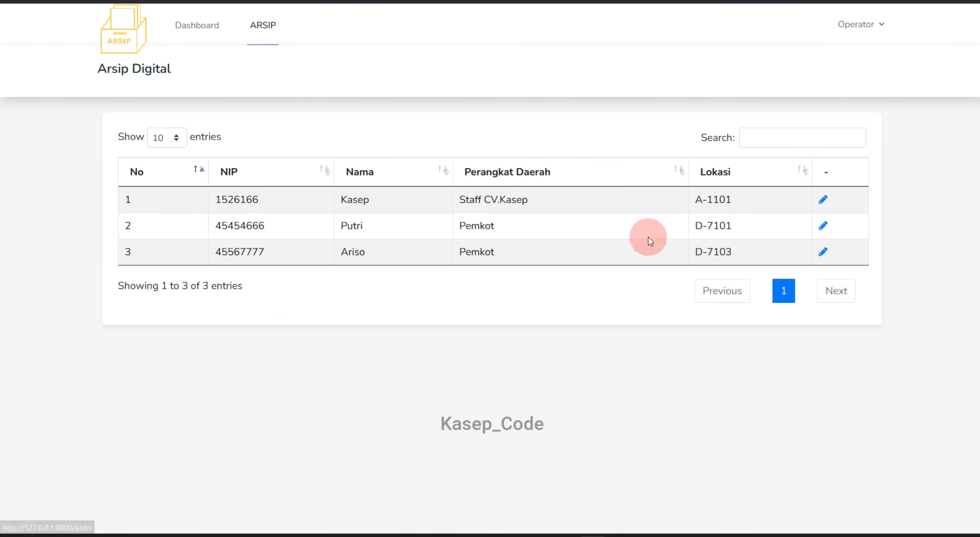Click location A-1101

coord(713,200)
